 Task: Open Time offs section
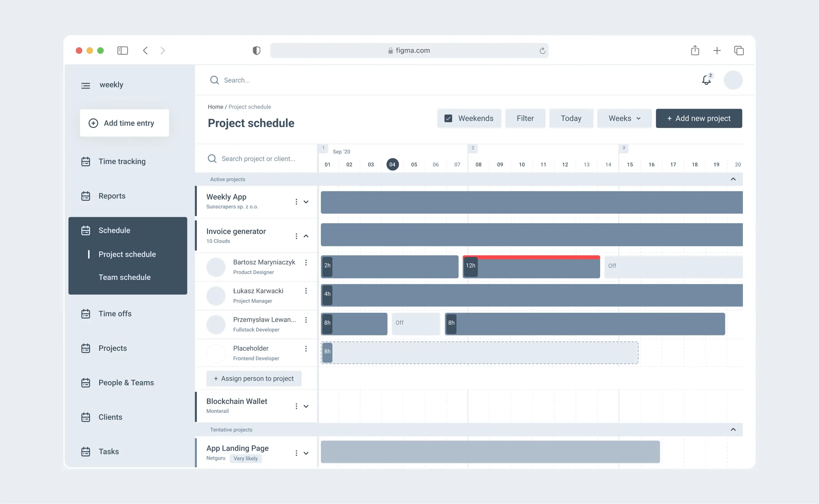click(x=115, y=313)
